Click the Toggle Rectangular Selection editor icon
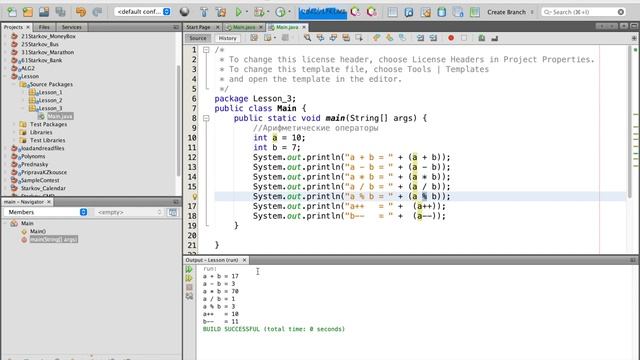This screenshot has height=360, width=640. pos(359,38)
